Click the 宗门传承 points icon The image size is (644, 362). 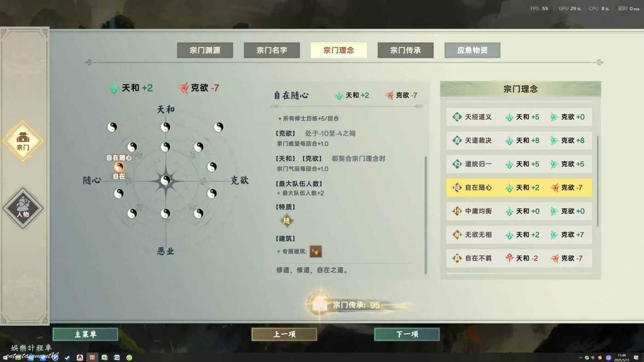(318, 304)
